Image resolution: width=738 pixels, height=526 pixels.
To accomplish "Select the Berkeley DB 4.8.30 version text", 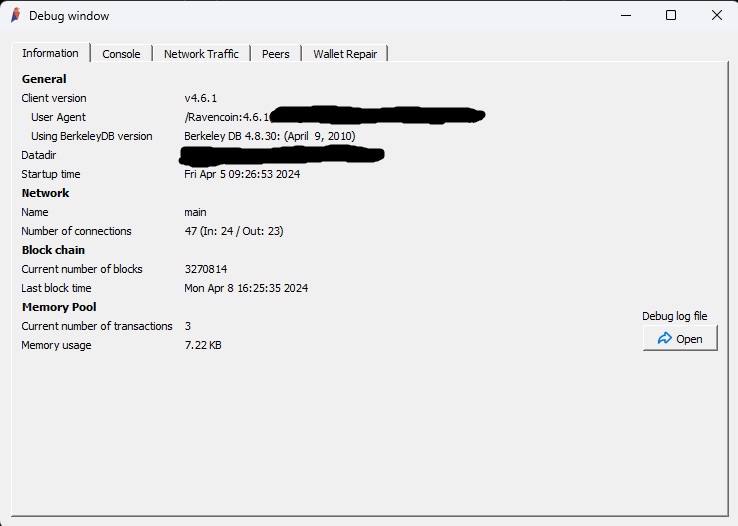I will click(270, 136).
